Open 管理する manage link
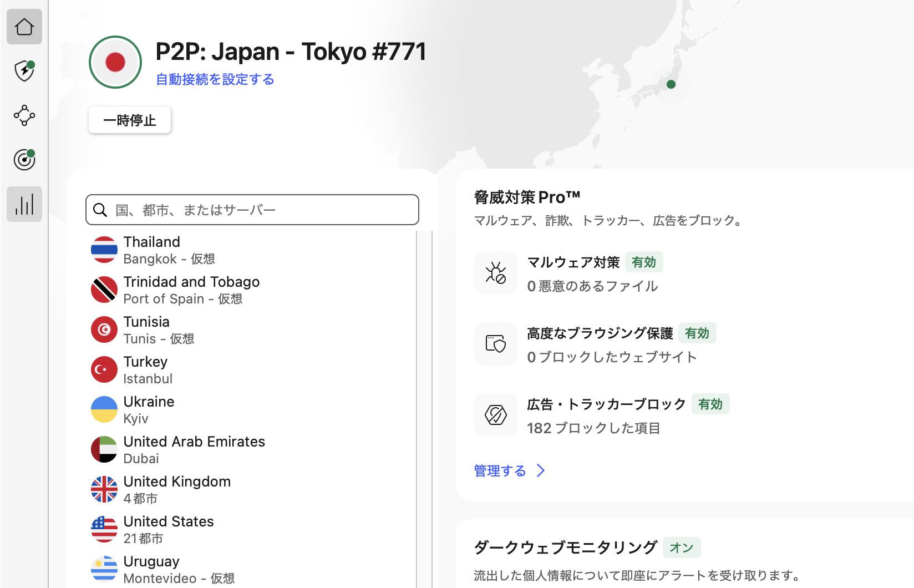914x588 pixels. point(500,471)
